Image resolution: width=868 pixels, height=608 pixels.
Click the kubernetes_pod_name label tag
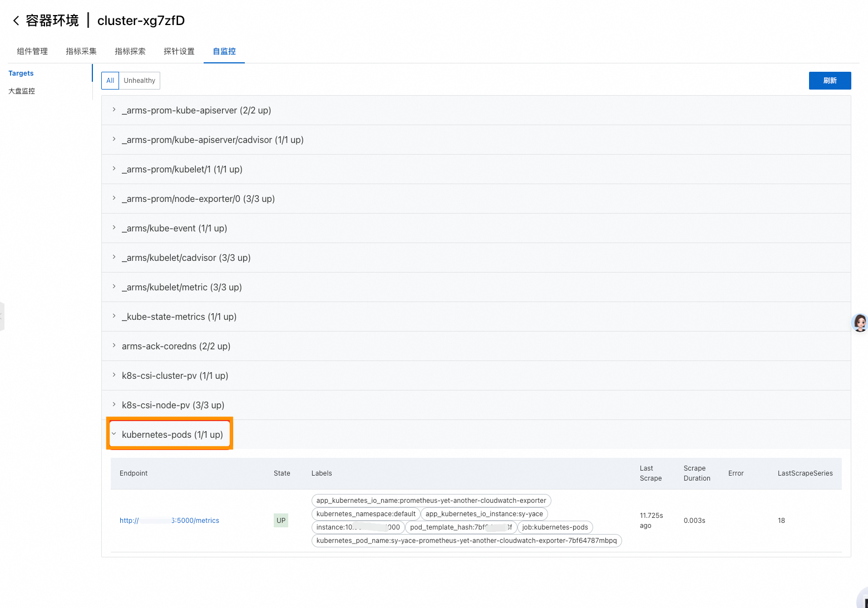(x=466, y=541)
